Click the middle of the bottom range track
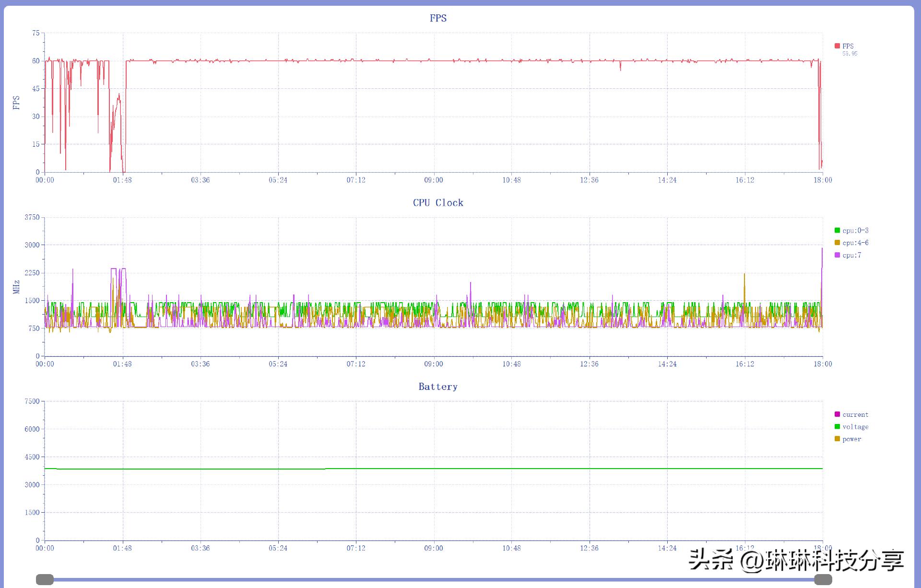921x588 pixels. click(x=434, y=579)
